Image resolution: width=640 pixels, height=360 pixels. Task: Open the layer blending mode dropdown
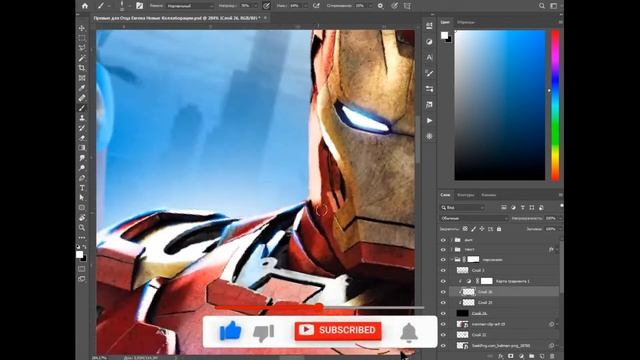(x=474, y=218)
